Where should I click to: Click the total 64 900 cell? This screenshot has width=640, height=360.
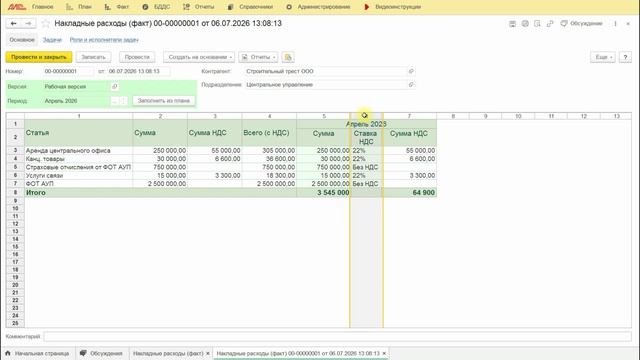click(410, 193)
